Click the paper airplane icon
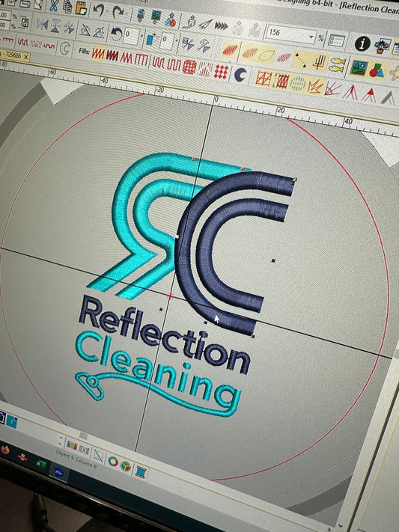Image resolution: width=399 pixels, height=532 pixels. (x=205, y=24)
